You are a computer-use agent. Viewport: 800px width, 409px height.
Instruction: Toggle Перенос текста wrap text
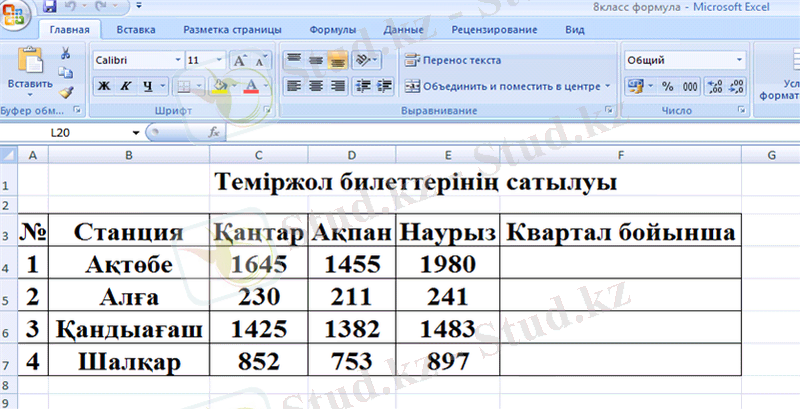tap(453, 61)
